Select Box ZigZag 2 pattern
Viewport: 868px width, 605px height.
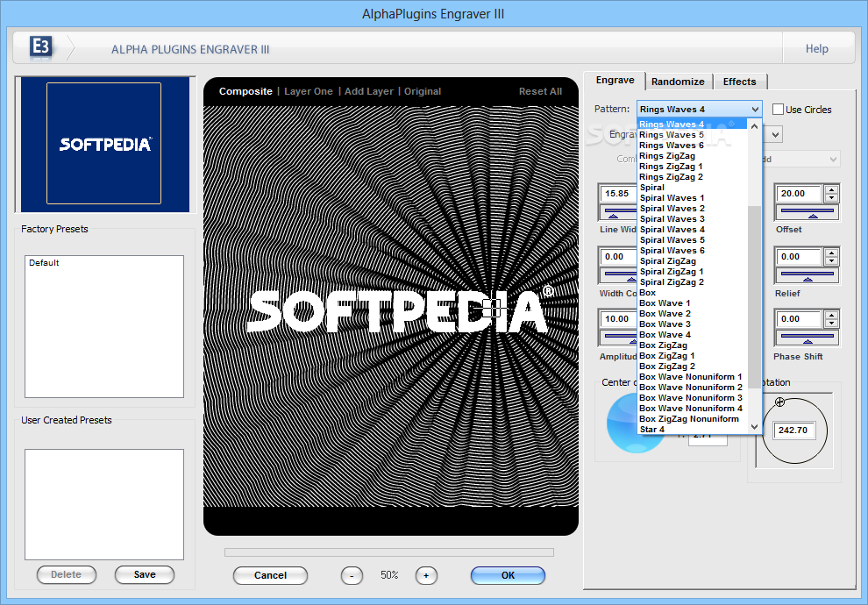click(x=693, y=366)
